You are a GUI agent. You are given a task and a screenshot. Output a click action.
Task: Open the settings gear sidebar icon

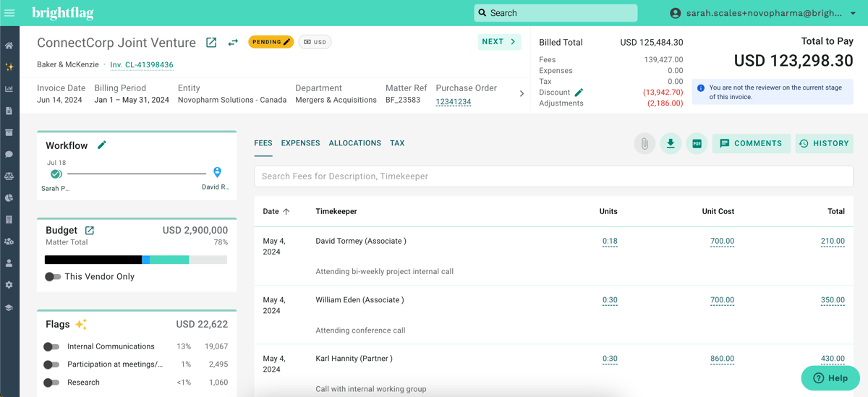pos(9,285)
